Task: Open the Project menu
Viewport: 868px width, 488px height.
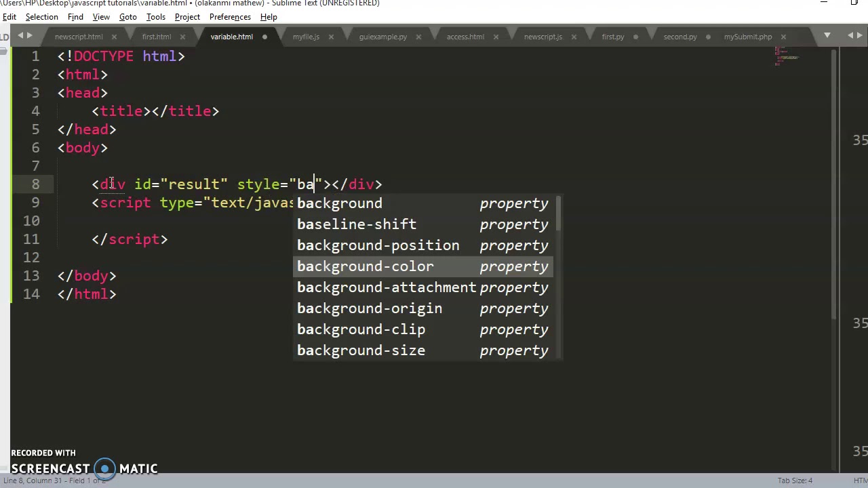Action: pos(187,17)
